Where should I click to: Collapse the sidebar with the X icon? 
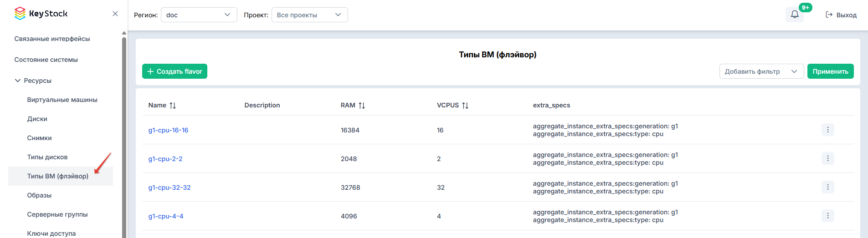115,14
